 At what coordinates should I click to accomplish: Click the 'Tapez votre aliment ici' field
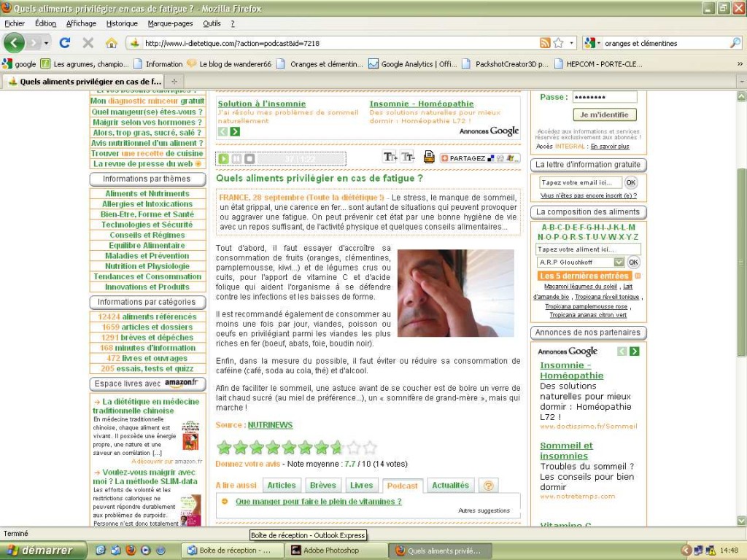tap(589, 249)
